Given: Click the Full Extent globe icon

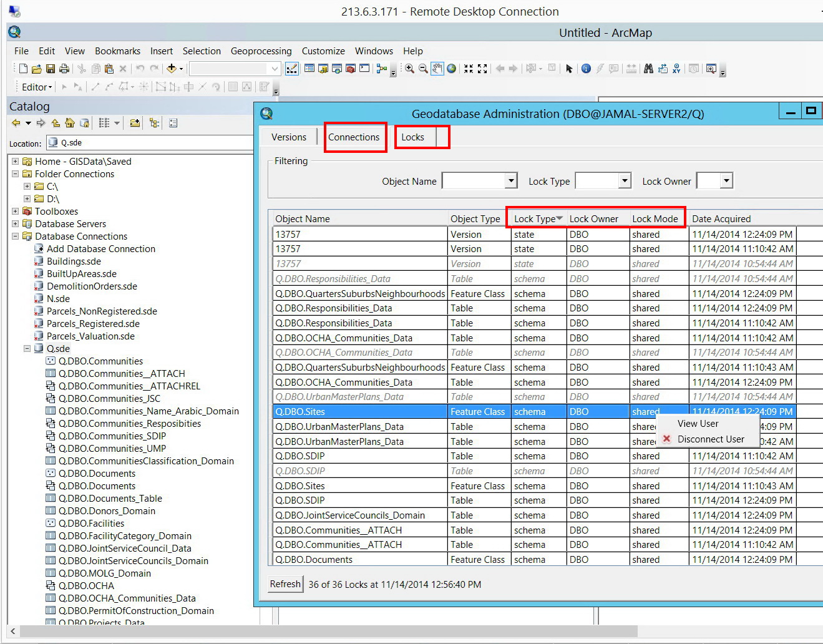Looking at the screenshot, I should 451,69.
